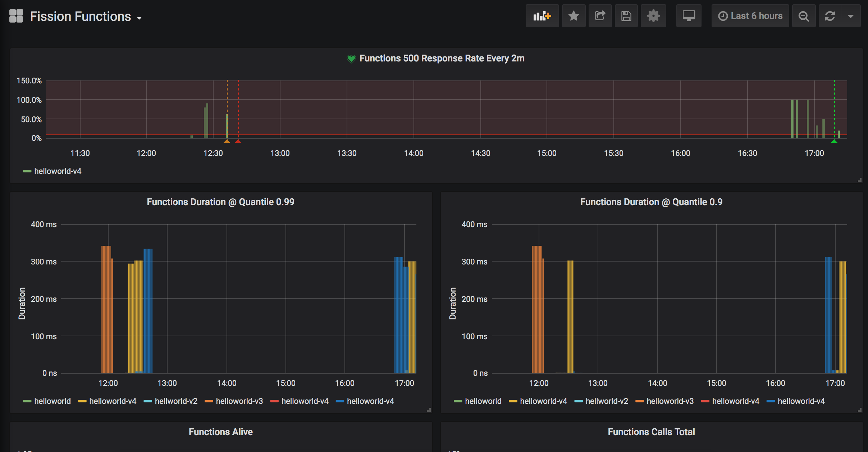Refresh the dashboard
Screen dimensions: 868x452
[830, 16]
